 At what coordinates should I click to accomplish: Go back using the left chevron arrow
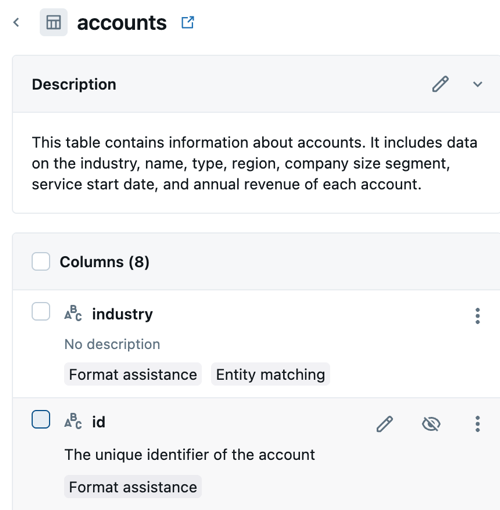[x=16, y=23]
